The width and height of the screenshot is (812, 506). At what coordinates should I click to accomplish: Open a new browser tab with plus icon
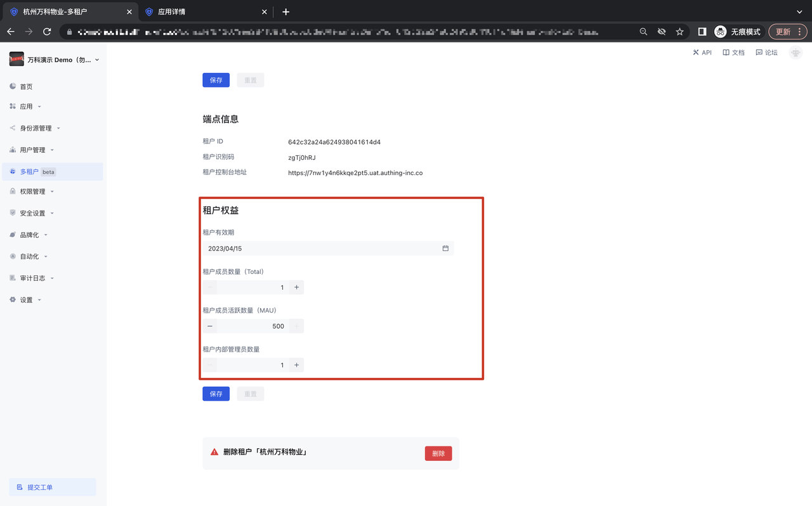coord(285,12)
